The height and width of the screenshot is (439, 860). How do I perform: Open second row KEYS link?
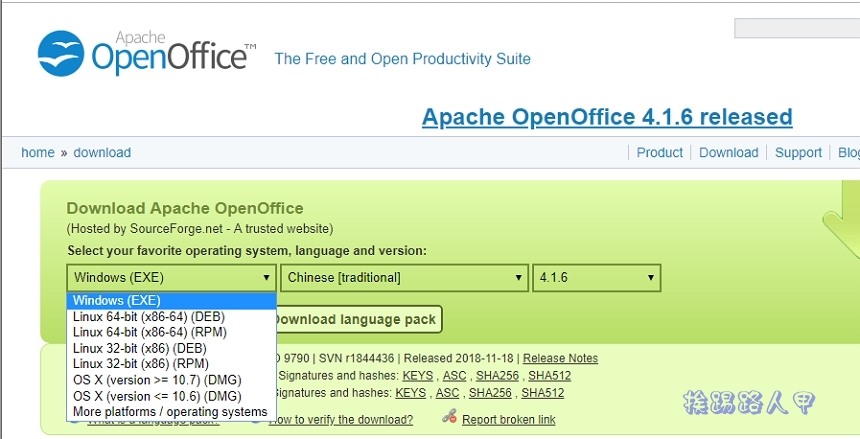point(410,393)
